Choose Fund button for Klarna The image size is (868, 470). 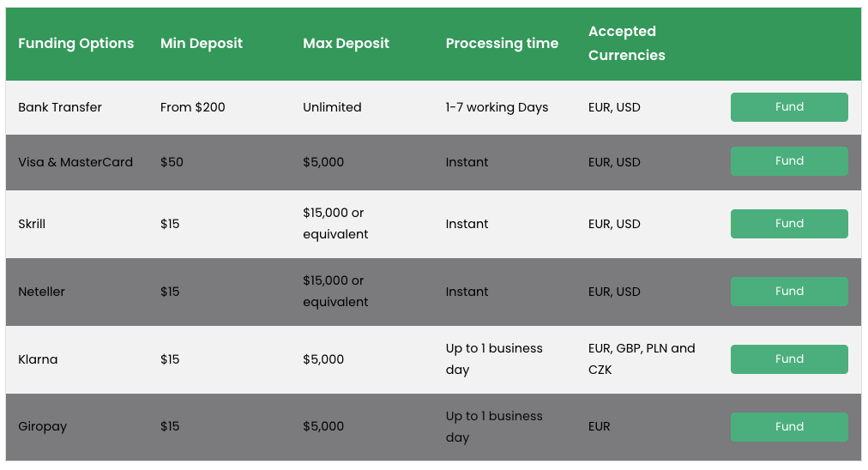[x=789, y=359]
